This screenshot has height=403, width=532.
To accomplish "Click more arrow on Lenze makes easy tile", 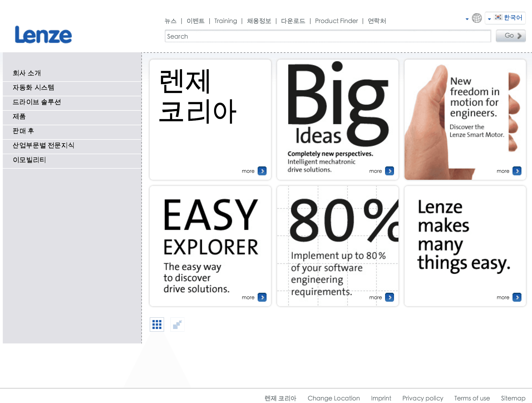I will pos(517,297).
